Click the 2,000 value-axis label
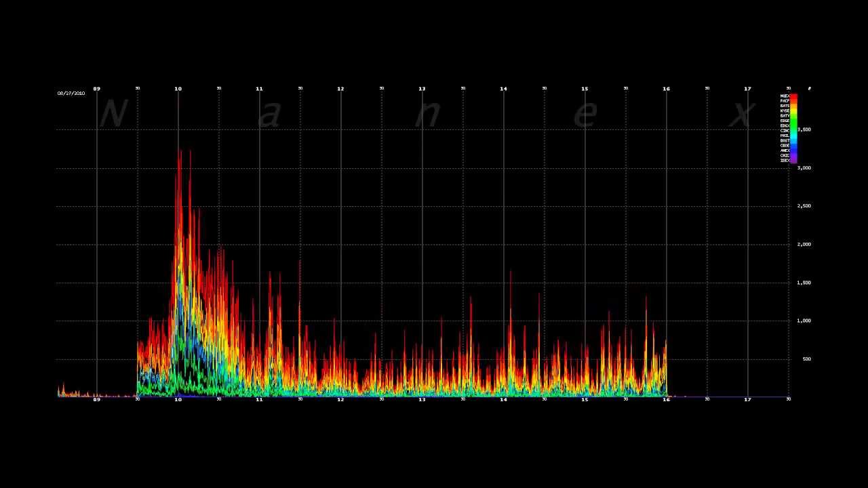This screenshot has width=868, height=488. point(804,244)
